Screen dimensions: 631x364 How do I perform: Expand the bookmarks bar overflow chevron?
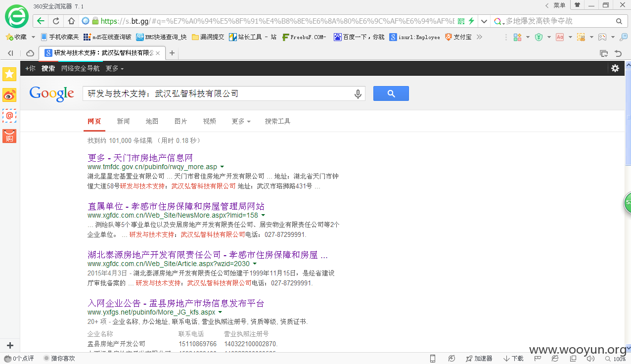pyautogui.click(x=479, y=37)
